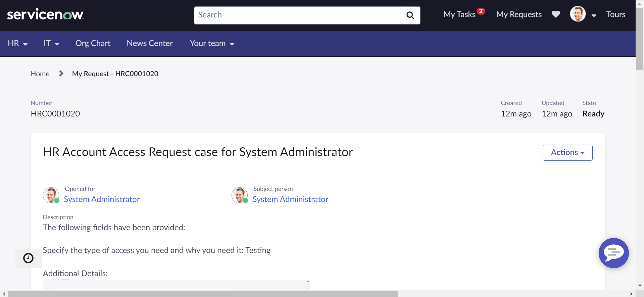Focus the Search input field

(x=297, y=15)
